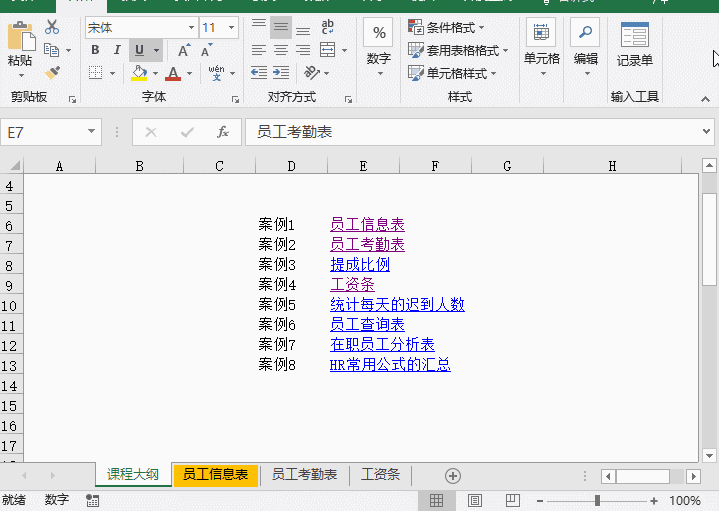
Task: Open hyperlink 提成比例
Action: [x=360, y=264]
